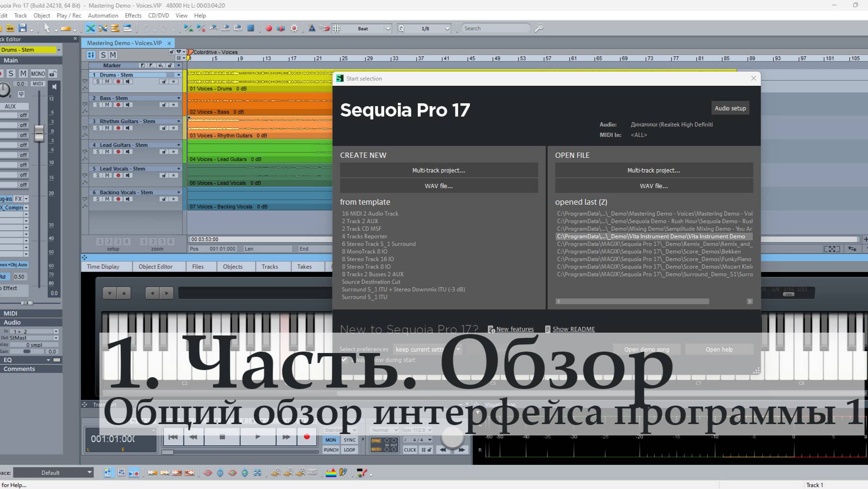This screenshot has width=868, height=489.
Task: Click the star icon on Bass - Stem track
Action: (x=174, y=105)
